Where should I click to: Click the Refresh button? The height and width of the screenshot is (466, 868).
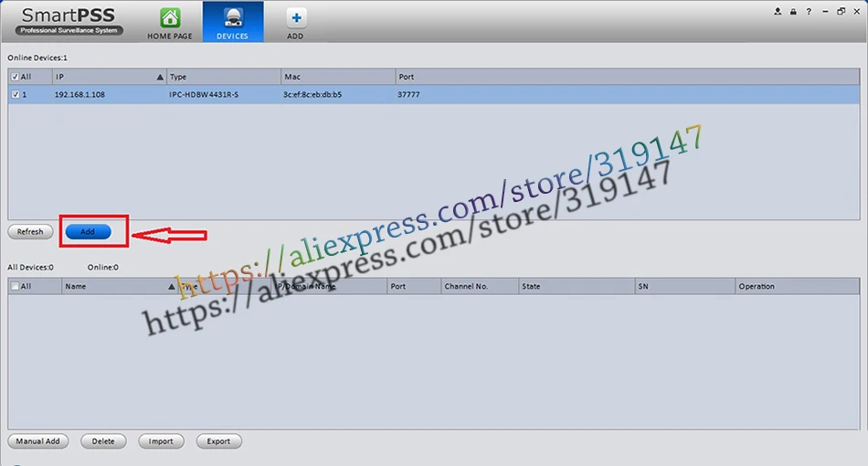pyautogui.click(x=30, y=232)
